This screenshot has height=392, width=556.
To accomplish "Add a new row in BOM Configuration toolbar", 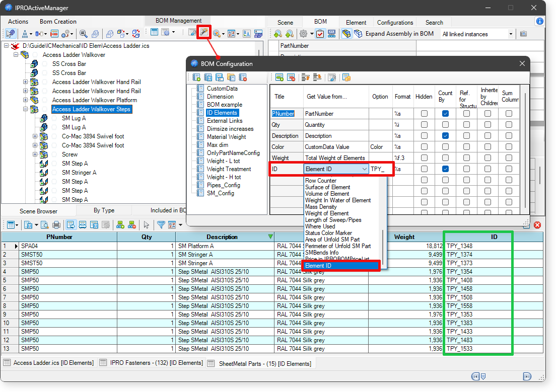I will 279,77.
